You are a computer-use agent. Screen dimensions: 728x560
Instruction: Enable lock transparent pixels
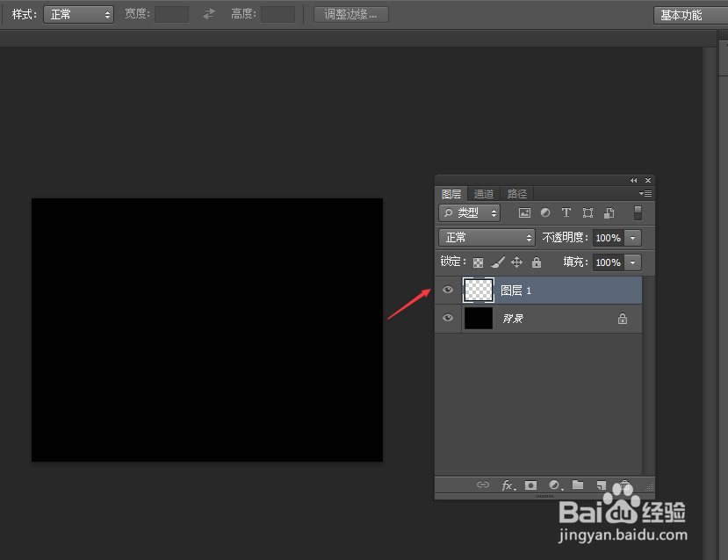(x=477, y=261)
